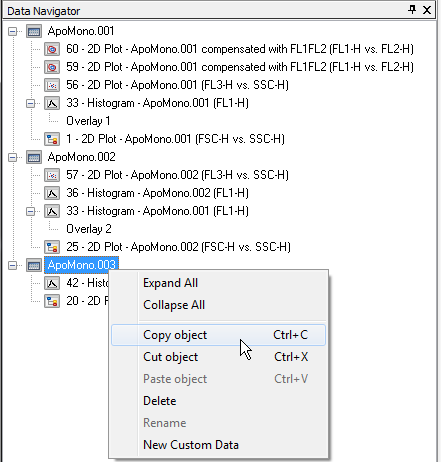Click the dot plot icon for plot 56

tap(52, 86)
